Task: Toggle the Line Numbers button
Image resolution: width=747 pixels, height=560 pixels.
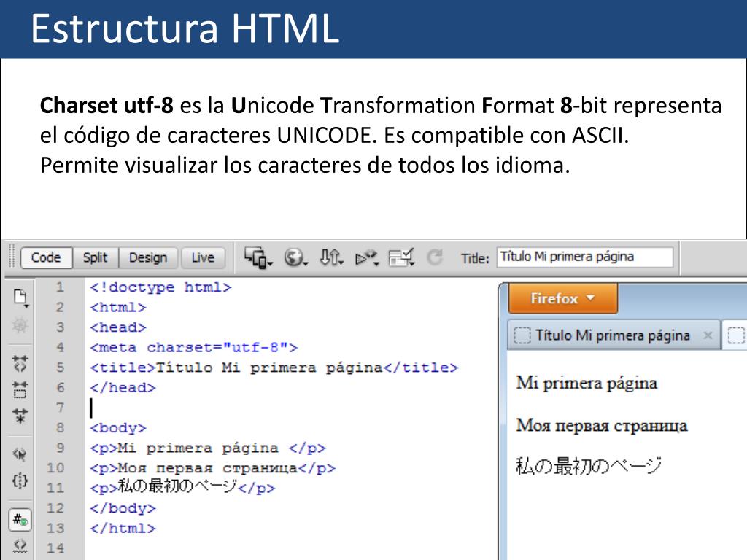Action: (x=20, y=520)
